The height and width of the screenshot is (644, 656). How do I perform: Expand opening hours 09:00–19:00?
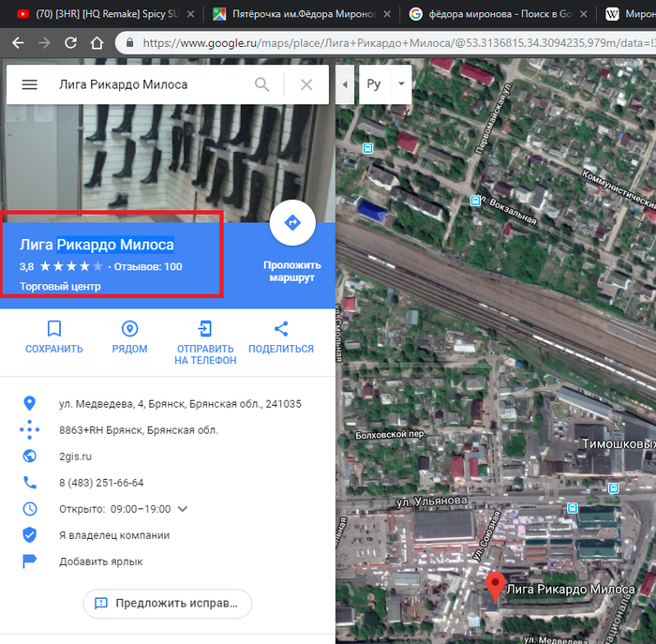coord(183,509)
